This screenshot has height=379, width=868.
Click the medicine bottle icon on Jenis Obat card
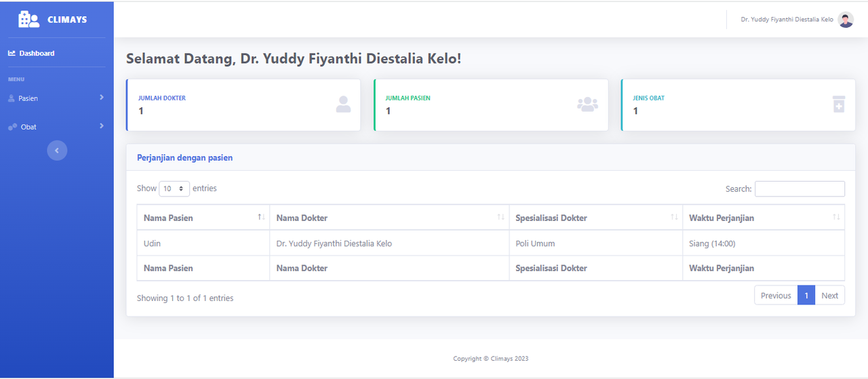tap(839, 104)
